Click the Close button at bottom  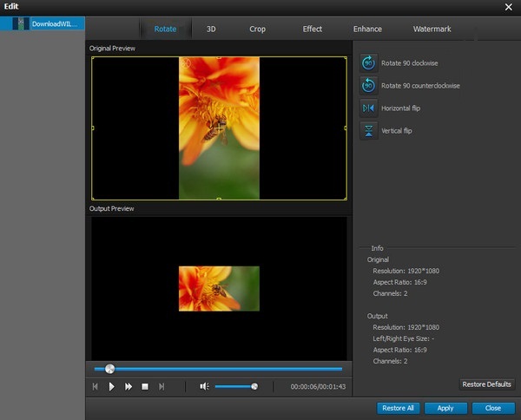click(493, 408)
